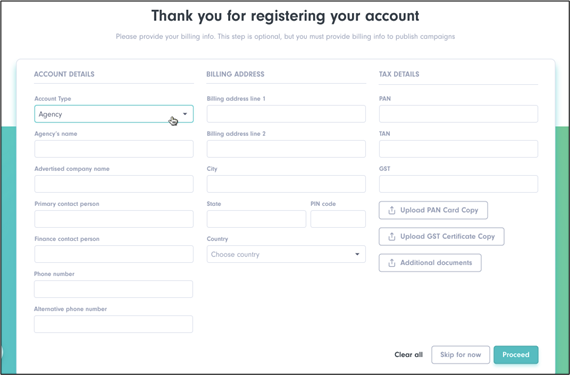Click the PAN input field
This screenshot has width=570, height=375.
(458, 114)
